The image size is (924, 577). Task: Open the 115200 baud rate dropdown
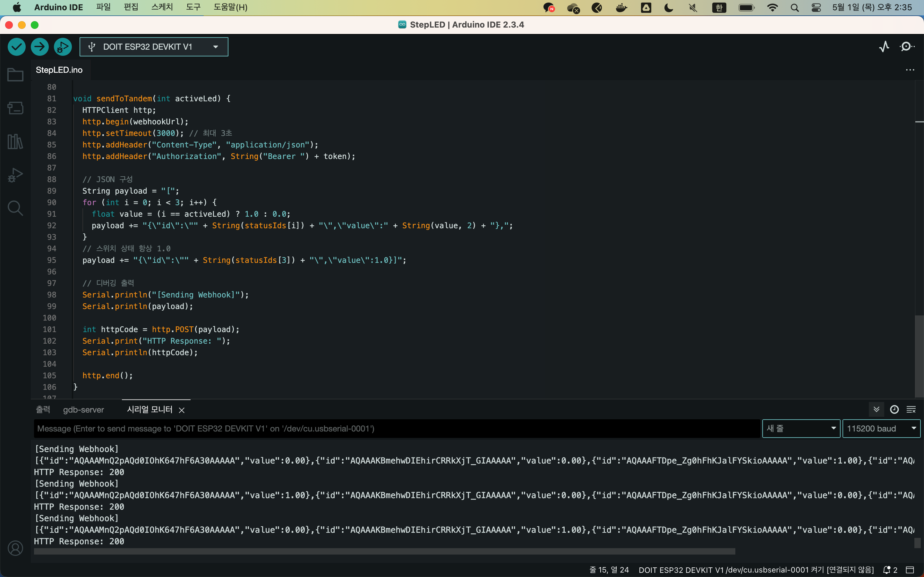tap(881, 429)
